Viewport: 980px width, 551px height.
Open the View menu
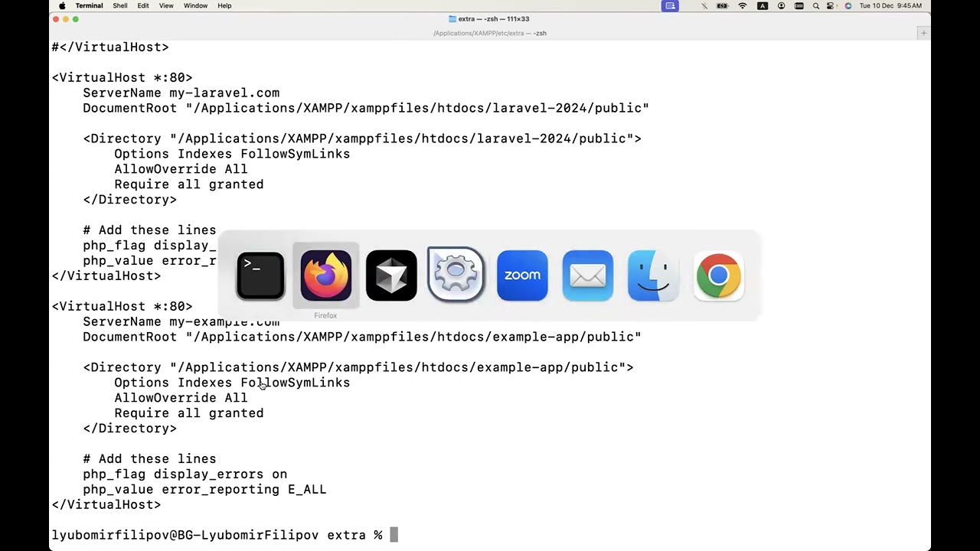pyautogui.click(x=166, y=5)
